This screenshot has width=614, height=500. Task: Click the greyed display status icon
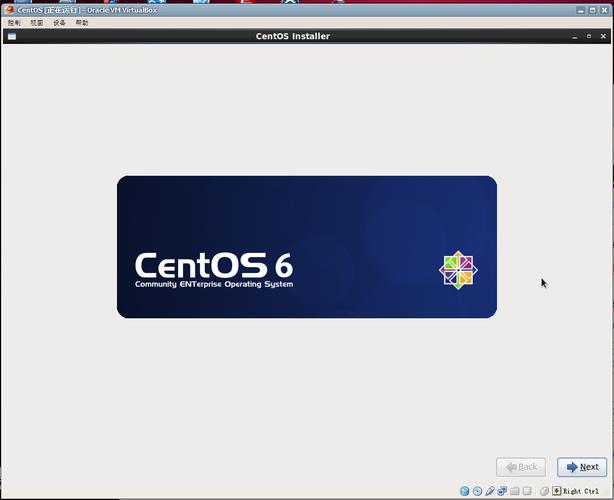(x=526, y=491)
